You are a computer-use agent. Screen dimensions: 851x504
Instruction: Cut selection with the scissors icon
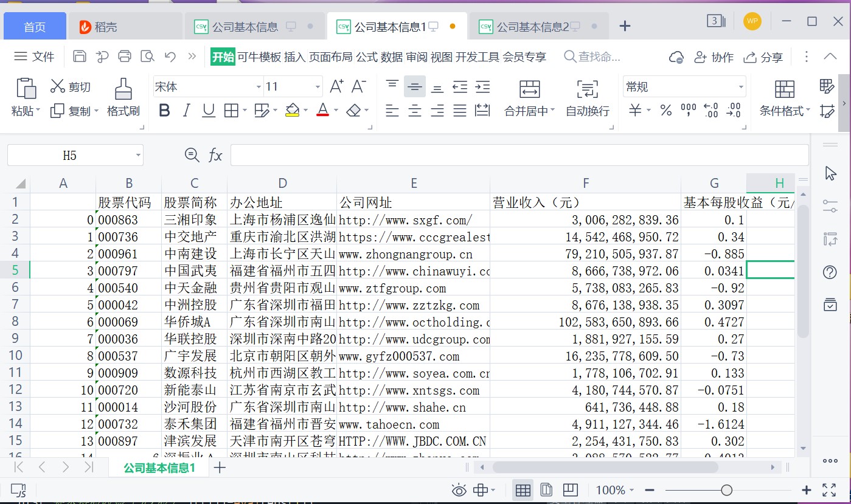58,86
